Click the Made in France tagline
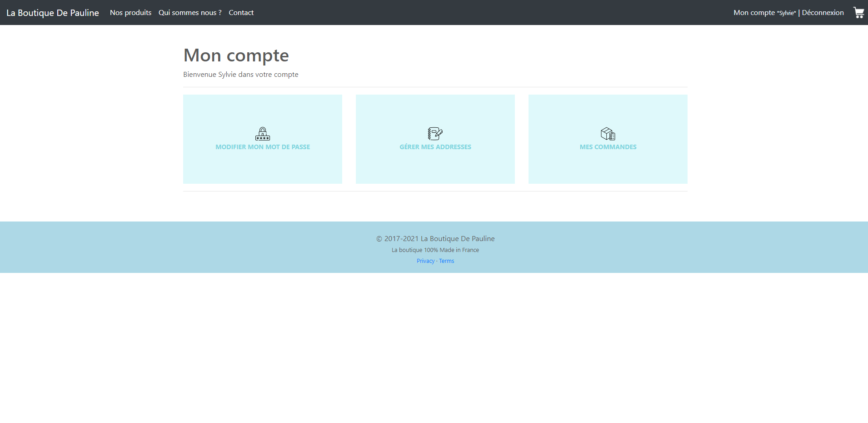Viewport: 868px width, 423px height. click(435, 250)
